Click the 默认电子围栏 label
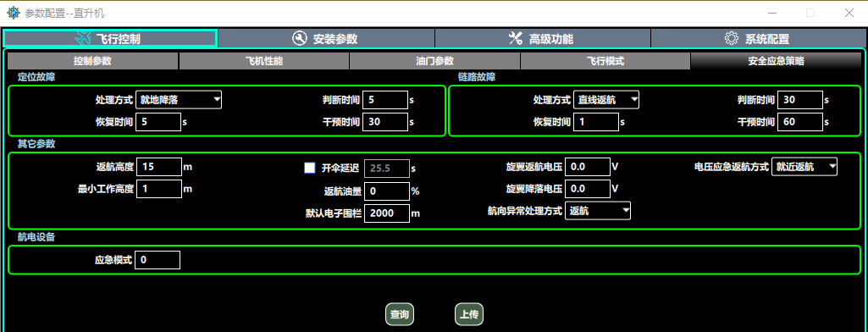 (x=334, y=213)
